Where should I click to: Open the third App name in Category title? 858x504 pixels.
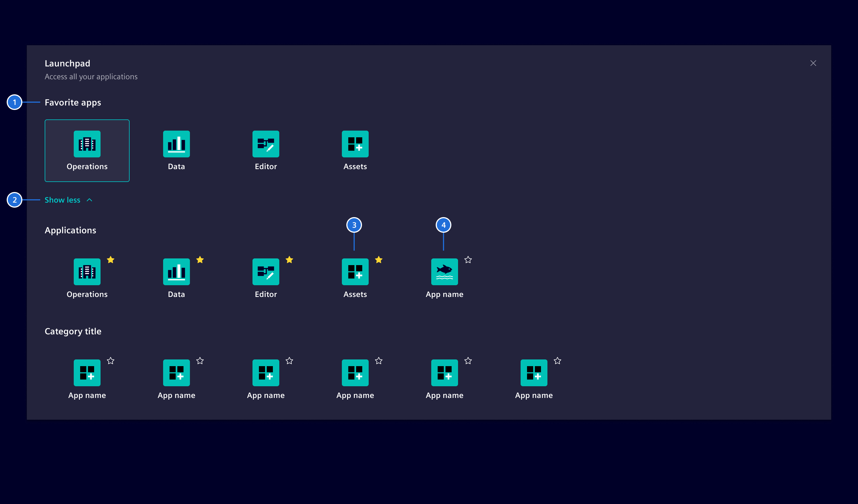[x=266, y=373]
